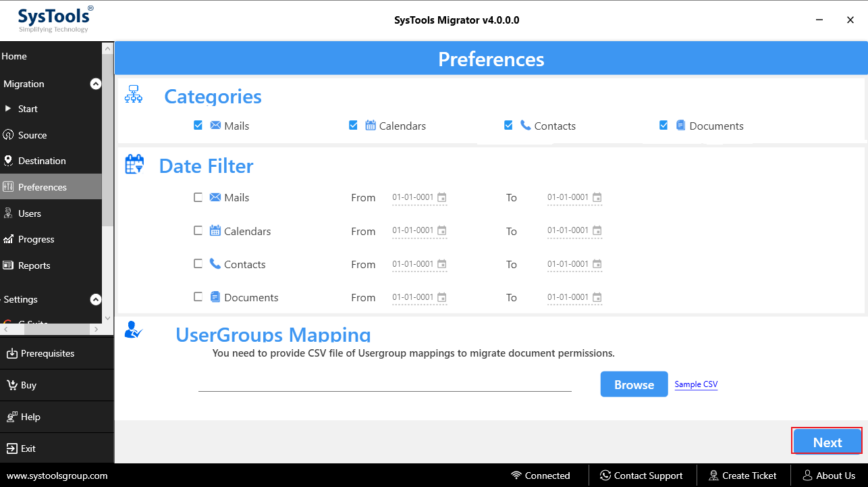The width and height of the screenshot is (868, 487).
Task: Click the Progress chart icon in sidebar
Action: coord(8,239)
